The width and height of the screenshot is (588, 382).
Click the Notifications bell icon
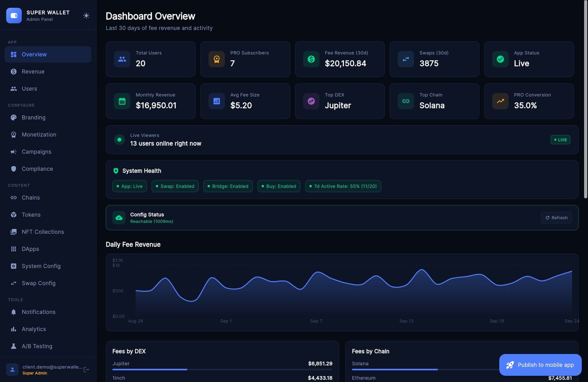pos(14,312)
